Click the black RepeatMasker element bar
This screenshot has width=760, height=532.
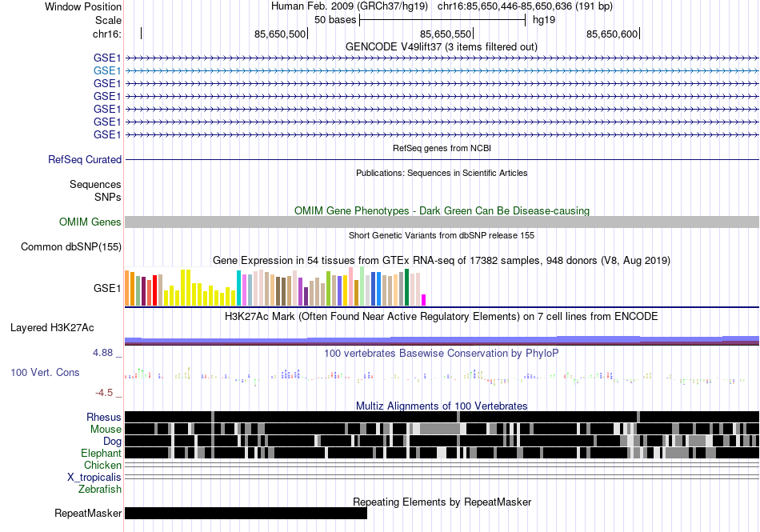pos(246,513)
